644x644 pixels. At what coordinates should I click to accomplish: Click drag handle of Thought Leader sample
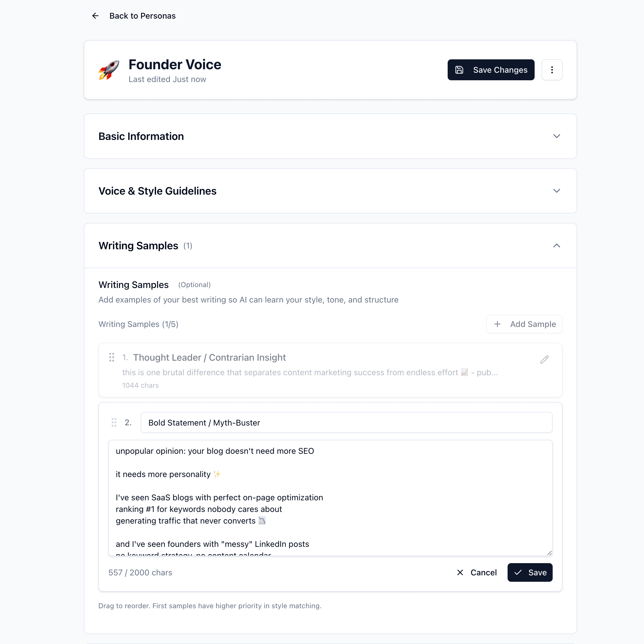tap(112, 357)
